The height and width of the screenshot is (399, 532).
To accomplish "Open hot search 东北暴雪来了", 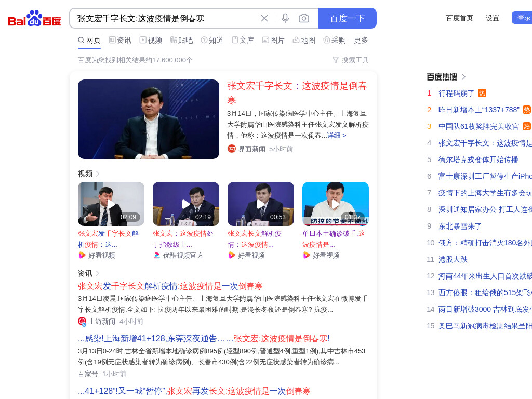I will click(x=460, y=227).
